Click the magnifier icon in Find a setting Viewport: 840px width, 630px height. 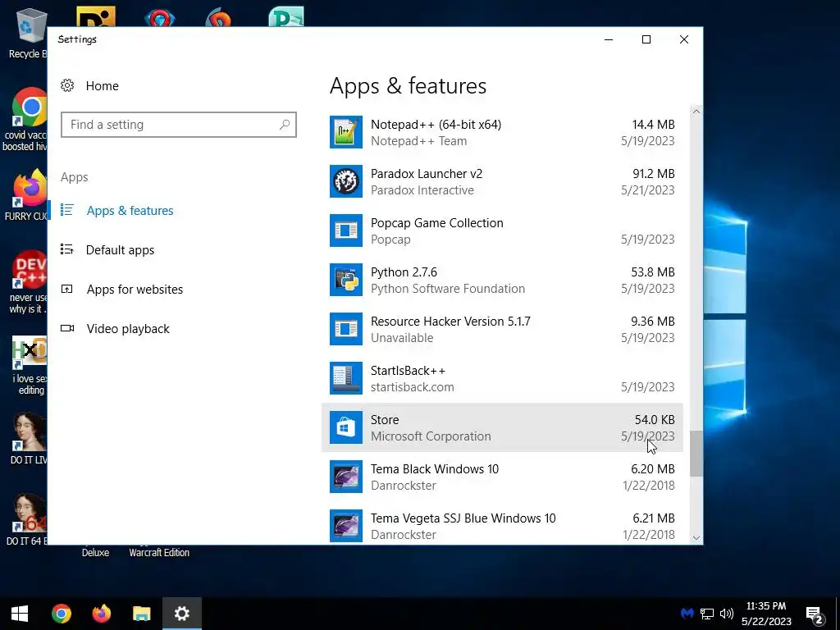[285, 125]
